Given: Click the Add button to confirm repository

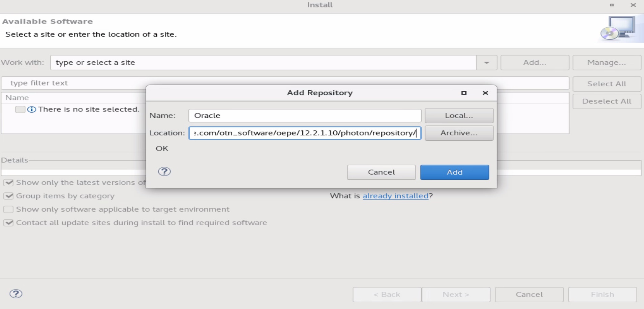Looking at the screenshot, I should (x=454, y=172).
